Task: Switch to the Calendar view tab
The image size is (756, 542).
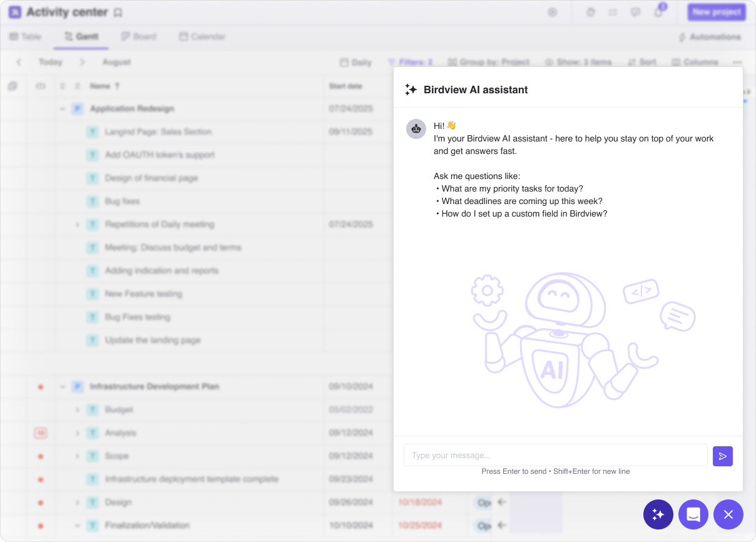Action: [x=202, y=37]
